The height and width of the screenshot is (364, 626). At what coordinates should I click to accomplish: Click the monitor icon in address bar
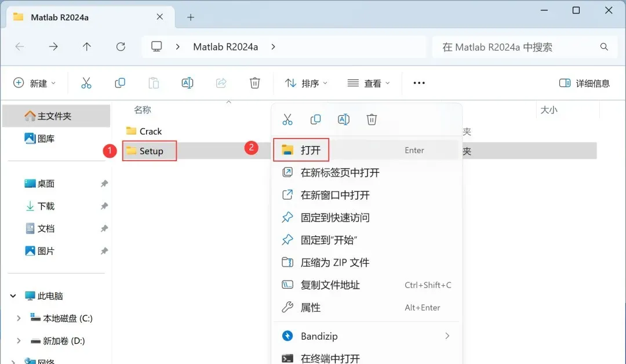[x=156, y=47]
